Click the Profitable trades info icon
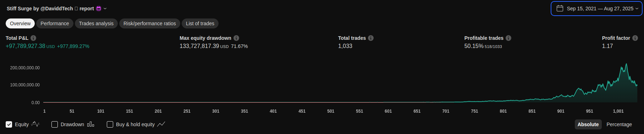The height and width of the screenshot is (134, 644). (508, 38)
